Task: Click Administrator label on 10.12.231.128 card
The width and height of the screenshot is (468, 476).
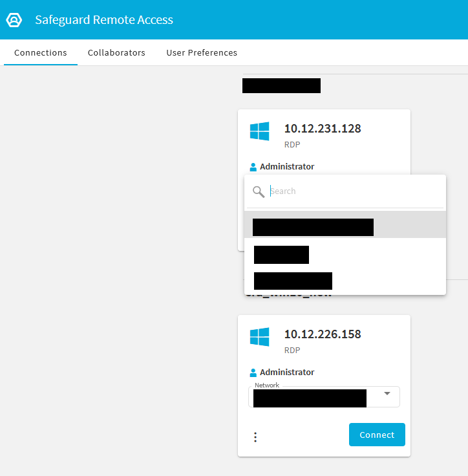Action: (287, 167)
